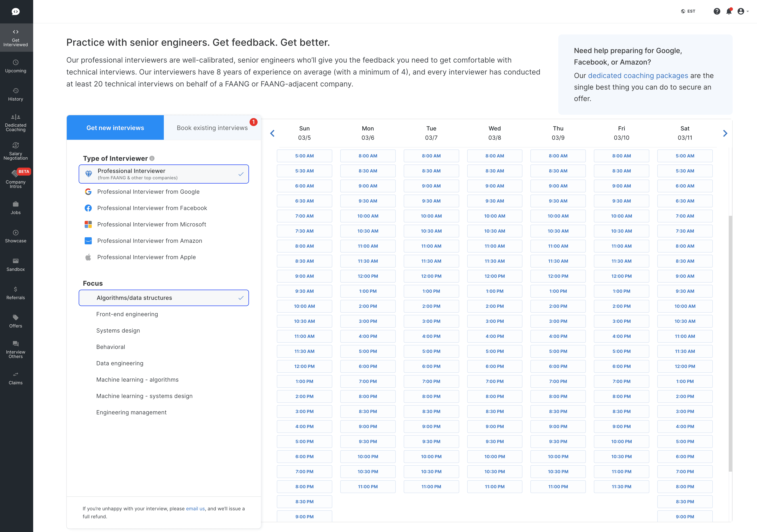Select Professional Interviewer from Amazon

pyautogui.click(x=149, y=241)
